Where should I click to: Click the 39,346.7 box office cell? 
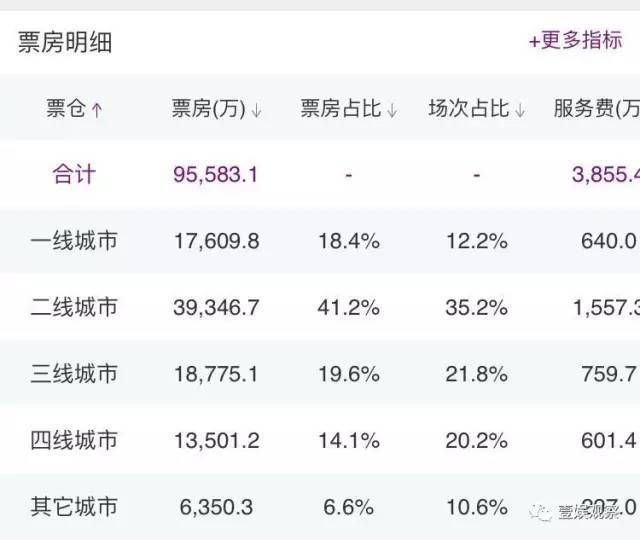tap(216, 307)
